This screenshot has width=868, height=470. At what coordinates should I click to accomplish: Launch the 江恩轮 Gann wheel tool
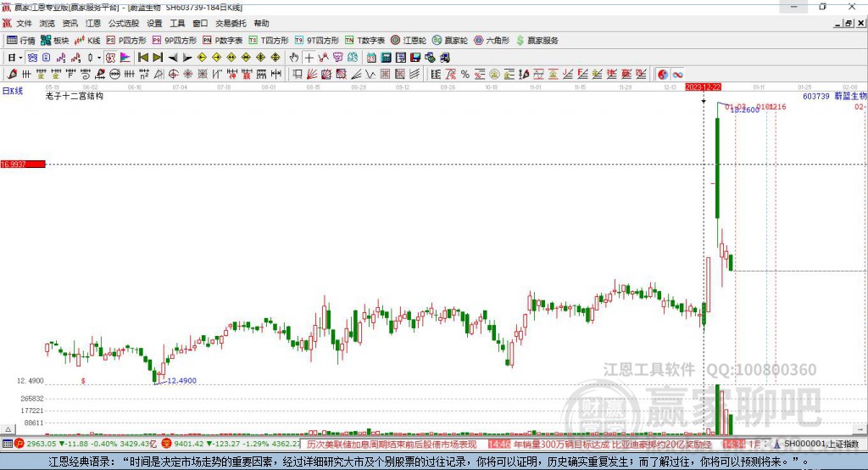point(409,41)
